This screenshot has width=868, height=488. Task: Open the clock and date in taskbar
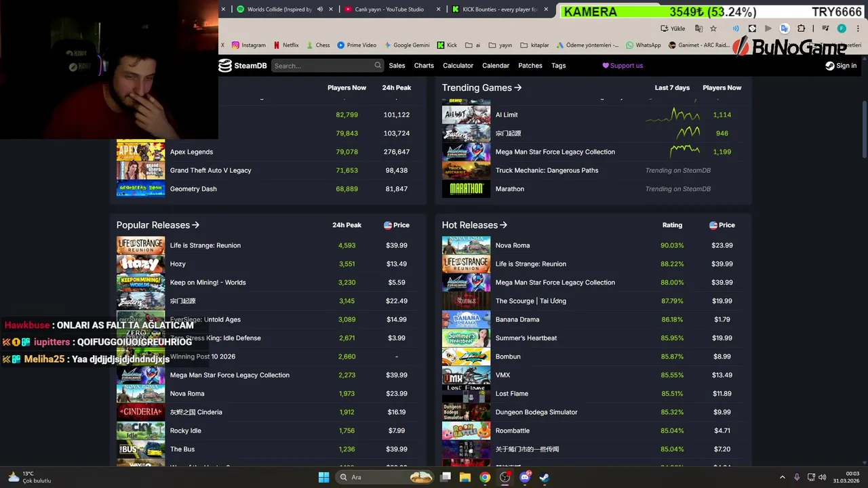click(x=846, y=477)
